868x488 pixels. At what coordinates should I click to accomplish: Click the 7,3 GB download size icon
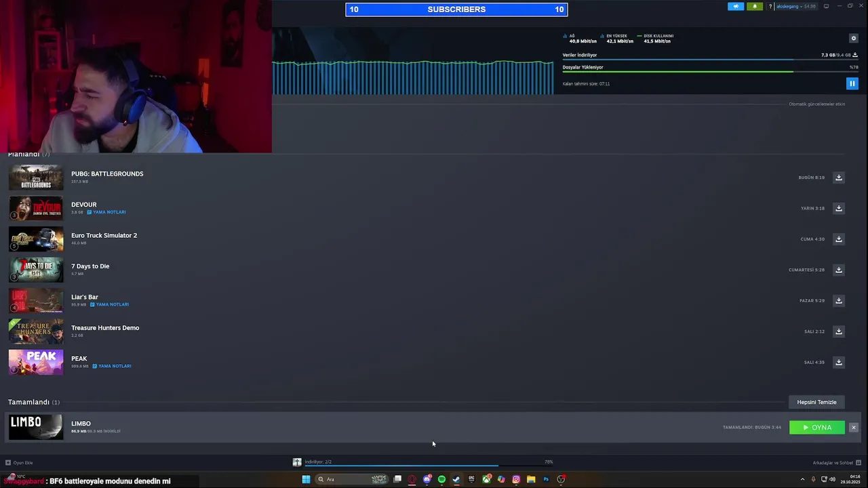[x=855, y=55]
